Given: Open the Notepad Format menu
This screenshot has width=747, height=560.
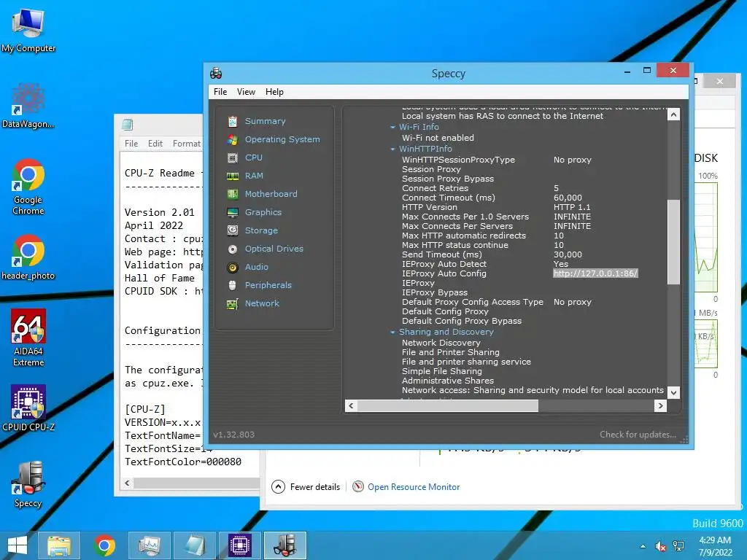Looking at the screenshot, I should [x=187, y=144].
